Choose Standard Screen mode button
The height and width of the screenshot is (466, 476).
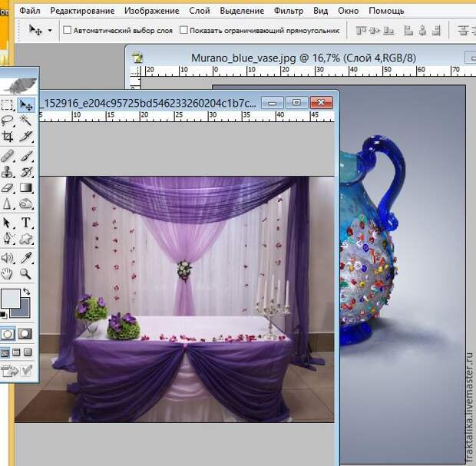pos(5,352)
